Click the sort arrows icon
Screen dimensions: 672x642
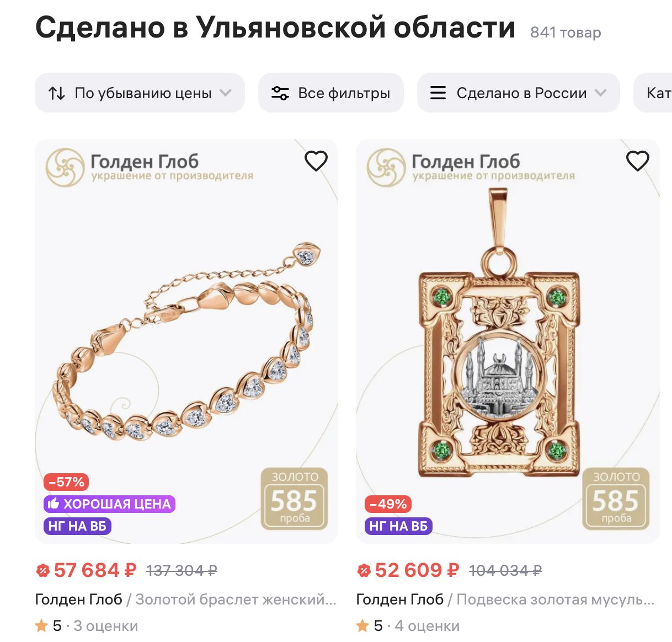57,93
